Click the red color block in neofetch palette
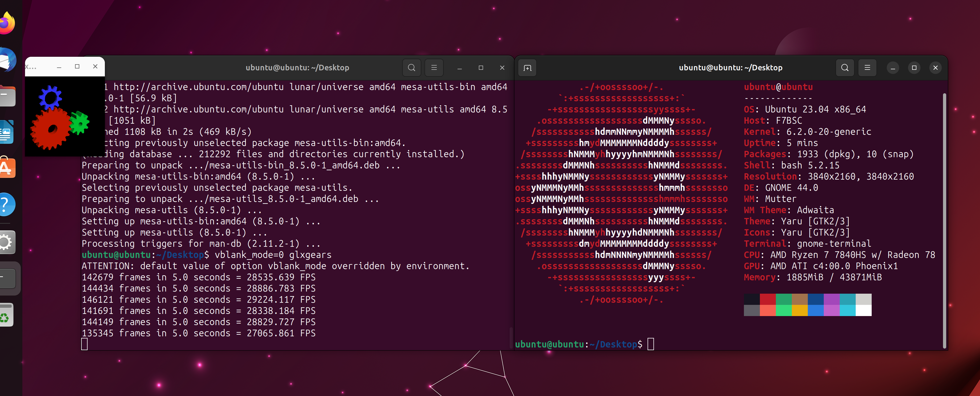The height and width of the screenshot is (396, 980). [768, 299]
